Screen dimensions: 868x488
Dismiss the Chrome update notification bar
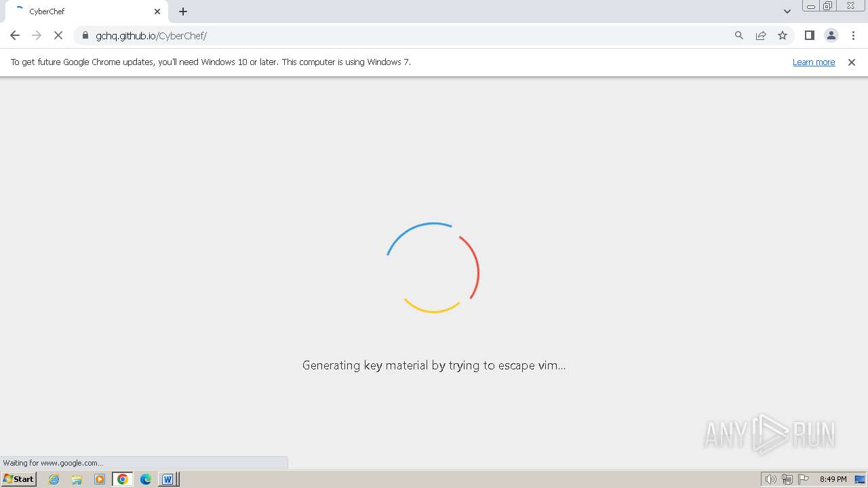tap(852, 62)
